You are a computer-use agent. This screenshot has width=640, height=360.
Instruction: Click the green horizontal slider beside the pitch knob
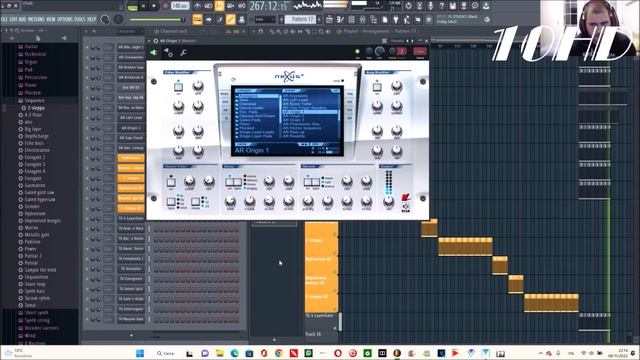tap(157, 20)
